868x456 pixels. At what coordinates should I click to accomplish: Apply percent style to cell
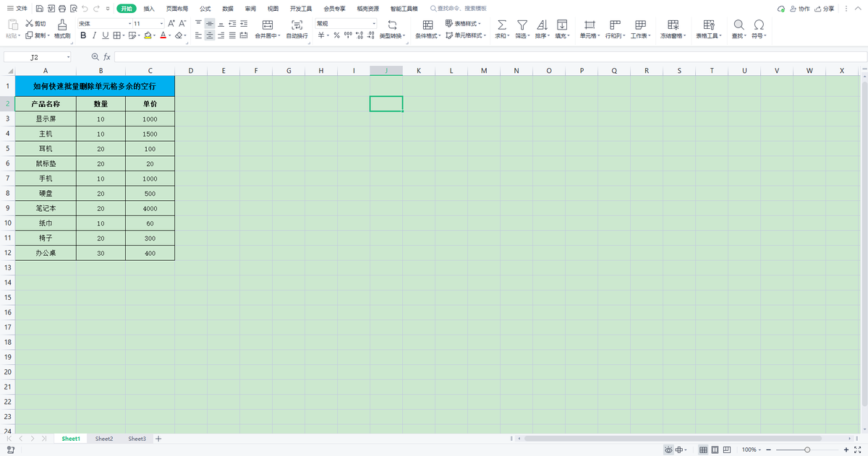(336, 35)
